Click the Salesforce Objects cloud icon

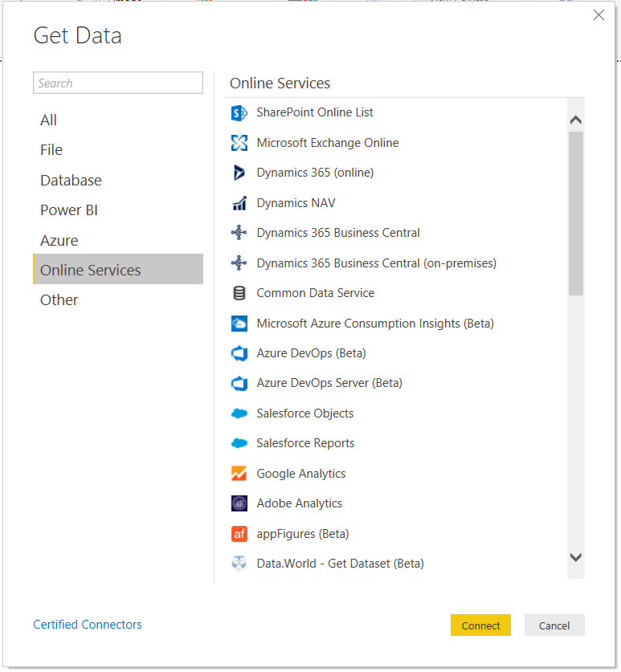[239, 413]
